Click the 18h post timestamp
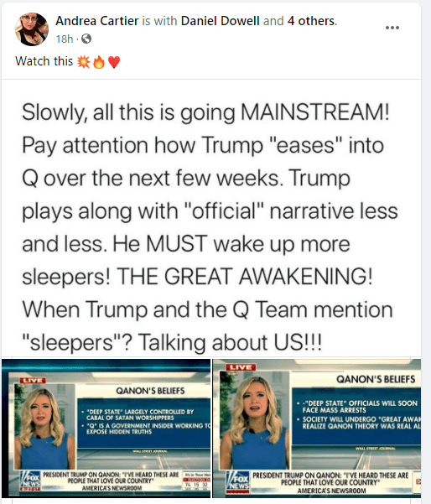Image resolution: width=431 pixels, height=504 pixels. tap(65, 39)
